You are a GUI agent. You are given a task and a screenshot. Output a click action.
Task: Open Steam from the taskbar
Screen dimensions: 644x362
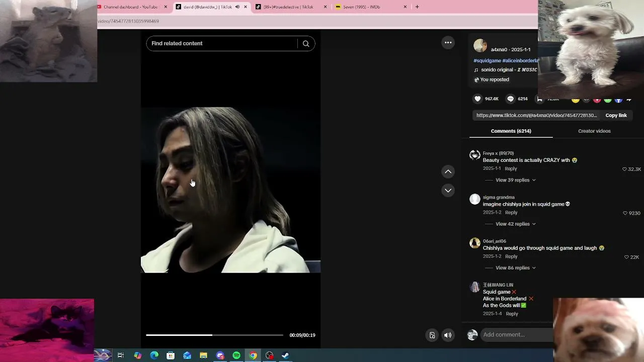(x=285, y=355)
